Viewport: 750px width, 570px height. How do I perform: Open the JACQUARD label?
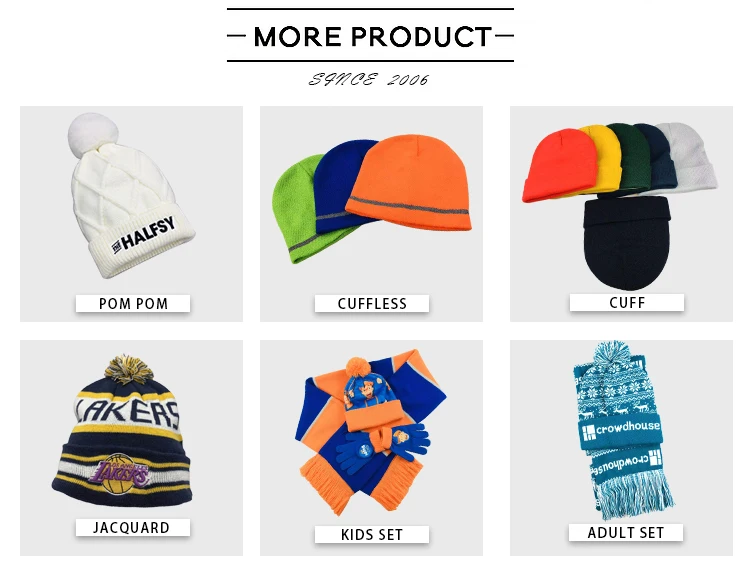tap(132, 527)
